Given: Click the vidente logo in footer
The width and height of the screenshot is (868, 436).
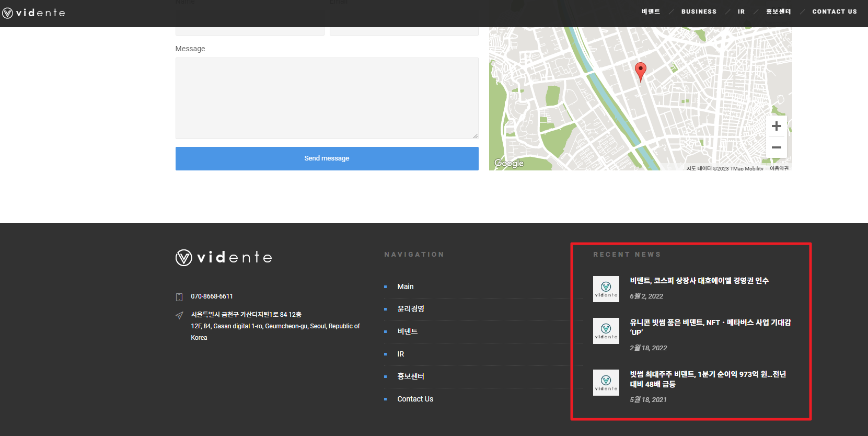Looking at the screenshot, I should coord(224,257).
